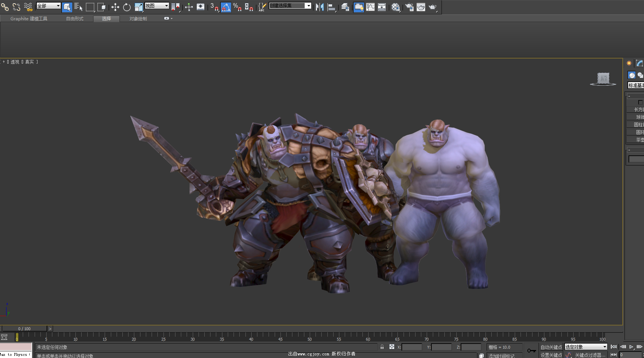The image size is (644, 358).
Task: Click the Select and Manipulate icon
Action: pos(189,7)
